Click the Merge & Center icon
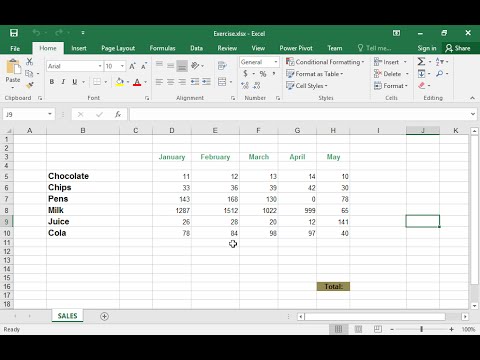This screenshot has height=360, width=480. coord(222,82)
